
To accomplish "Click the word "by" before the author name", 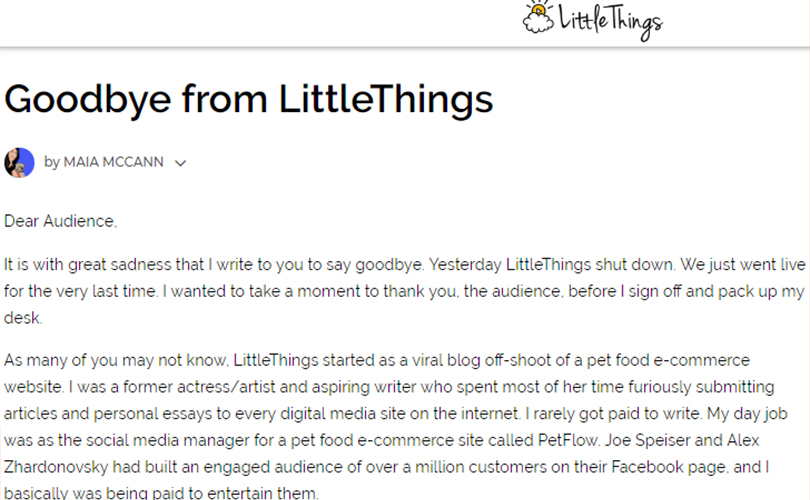I will [x=52, y=162].
